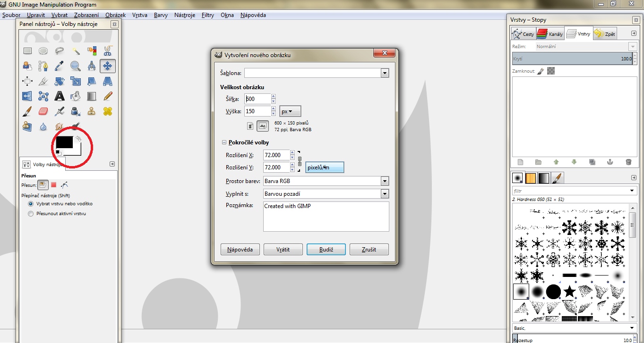This screenshot has width=644, height=343.
Task: Select 'Přesunout aktivní vrstvu' radio option
Action: pos(31,214)
